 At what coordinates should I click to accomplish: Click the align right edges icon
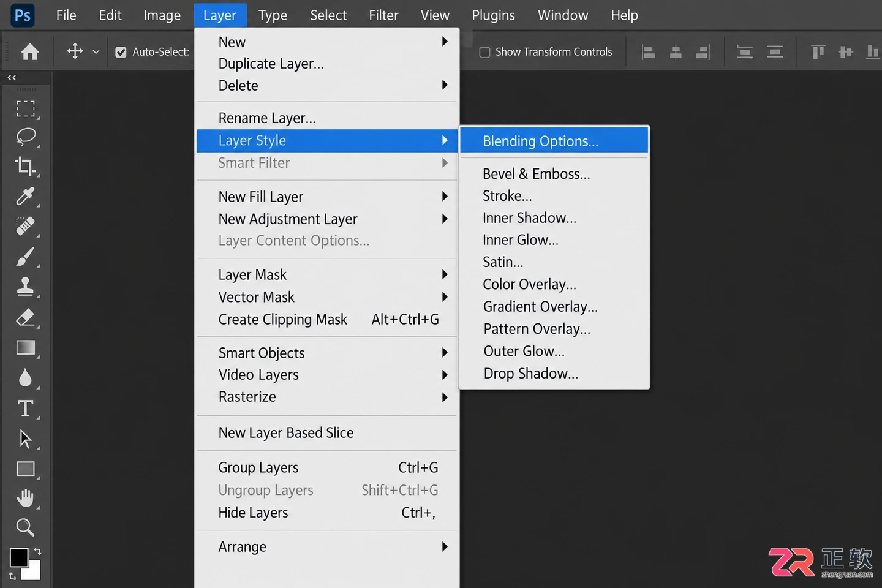(x=703, y=52)
